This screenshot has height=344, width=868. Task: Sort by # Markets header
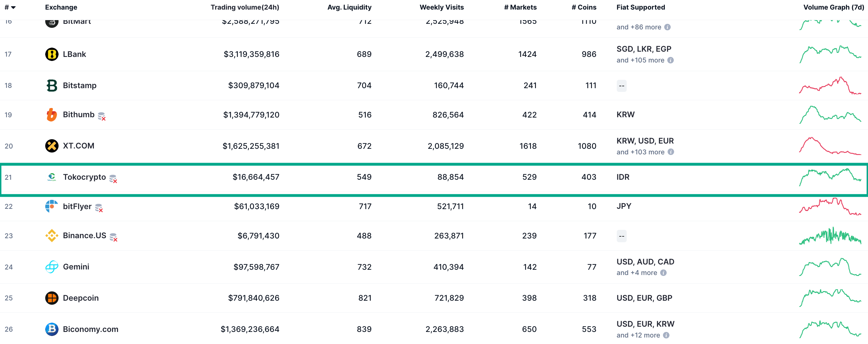(x=520, y=7)
